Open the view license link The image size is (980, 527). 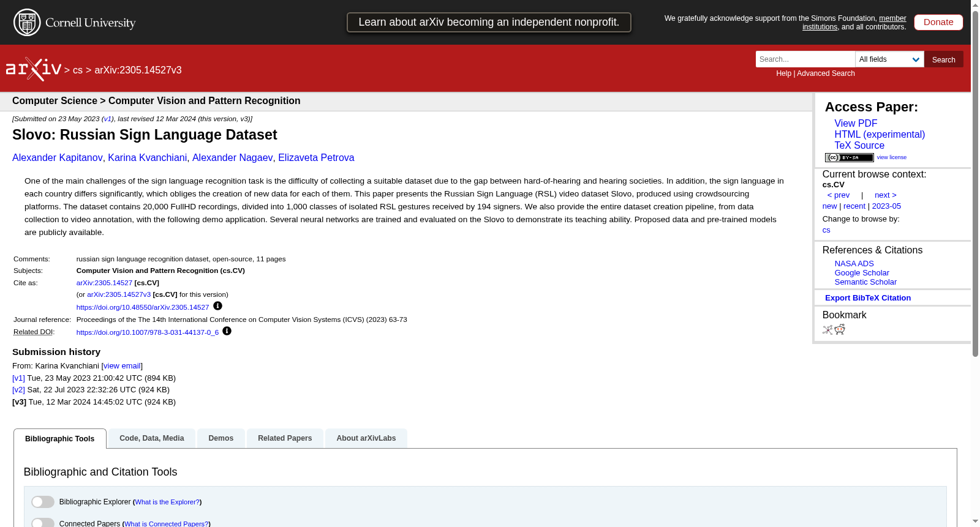[892, 157]
